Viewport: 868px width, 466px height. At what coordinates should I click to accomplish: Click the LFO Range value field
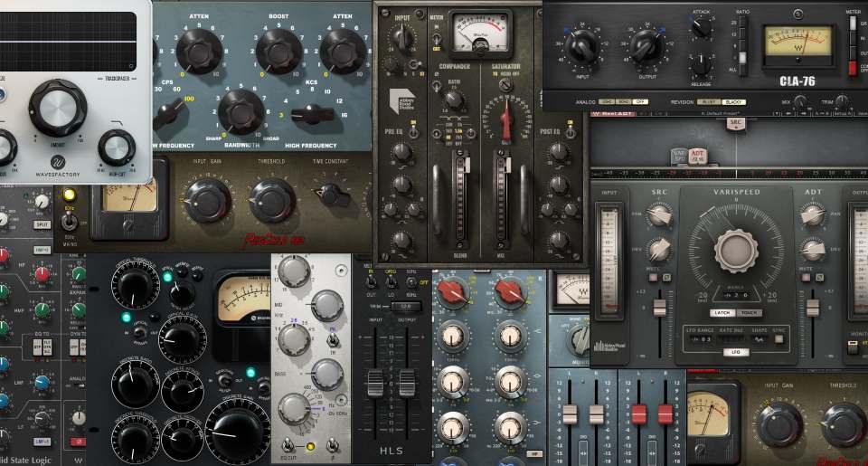click(701, 338)
